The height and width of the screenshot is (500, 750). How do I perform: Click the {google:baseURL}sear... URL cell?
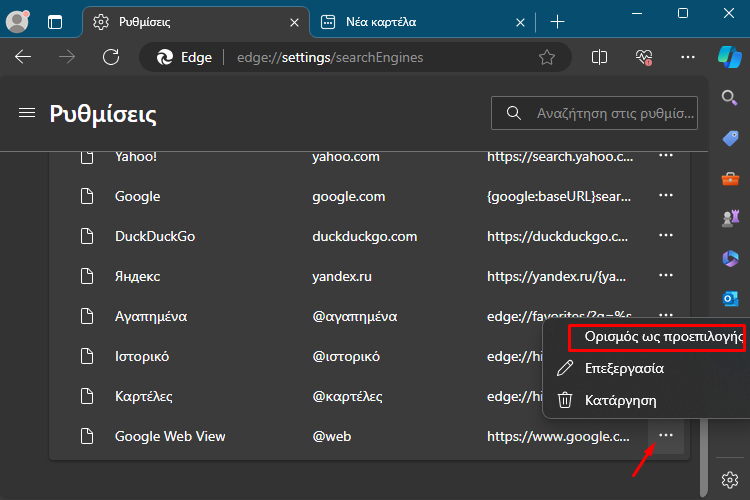559,196
